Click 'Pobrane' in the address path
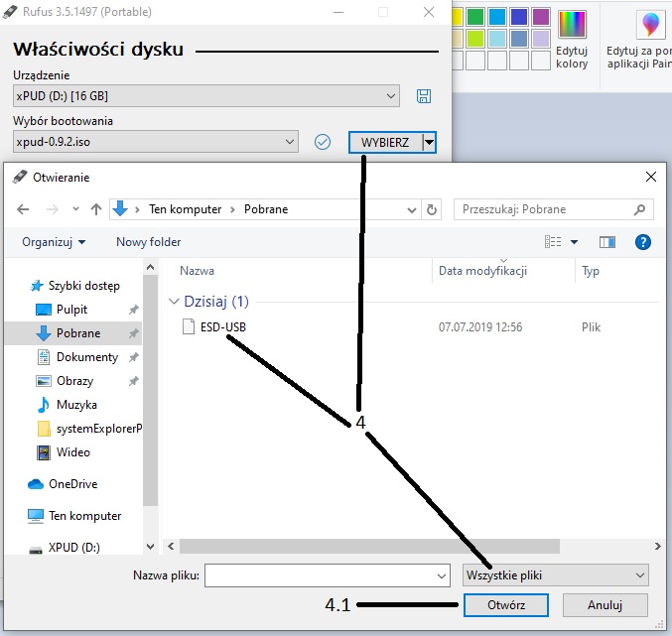The image size is (672, 636). click(266, 209)
